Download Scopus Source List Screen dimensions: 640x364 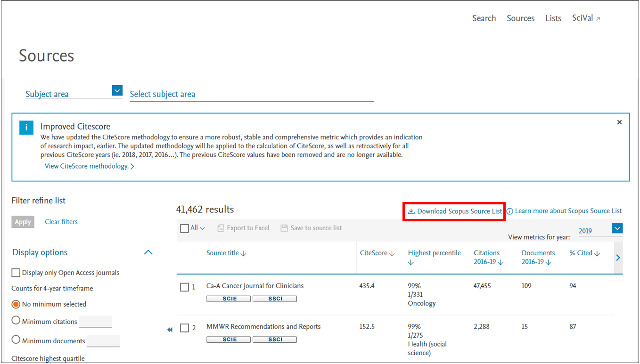[455, 211]
